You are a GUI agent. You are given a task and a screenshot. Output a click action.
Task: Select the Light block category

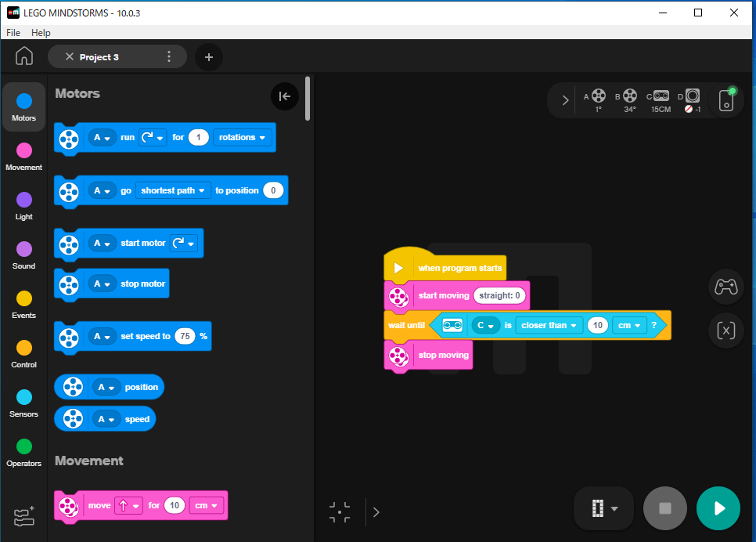(x=23, y=206)
